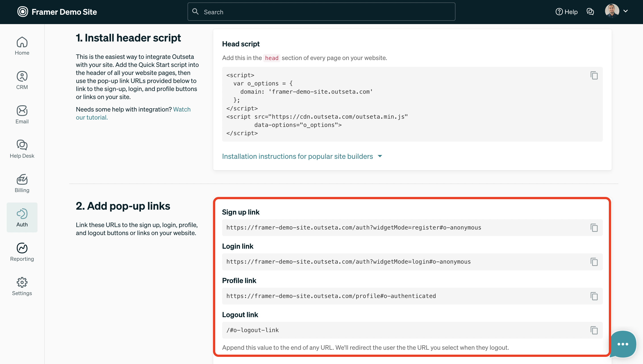Screen dimensions: 643x364
Task: Copy the Logout link value
Action: click(x=594, y=330)
